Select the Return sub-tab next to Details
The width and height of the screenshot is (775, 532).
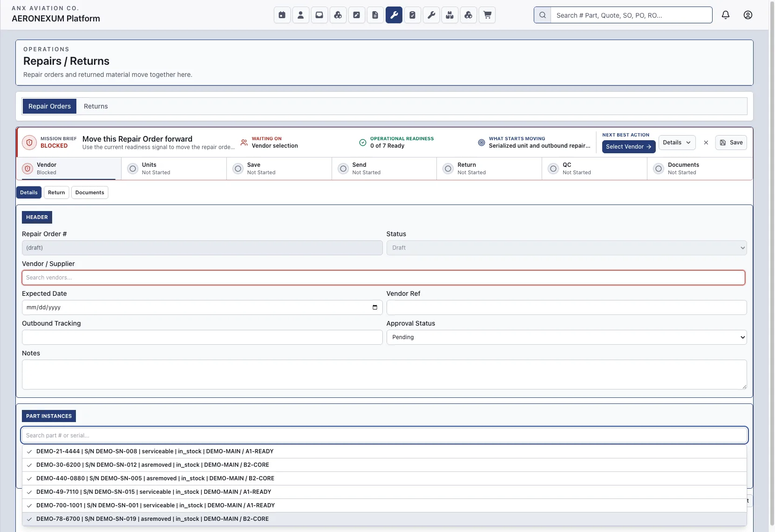click(x=56, y=192)
